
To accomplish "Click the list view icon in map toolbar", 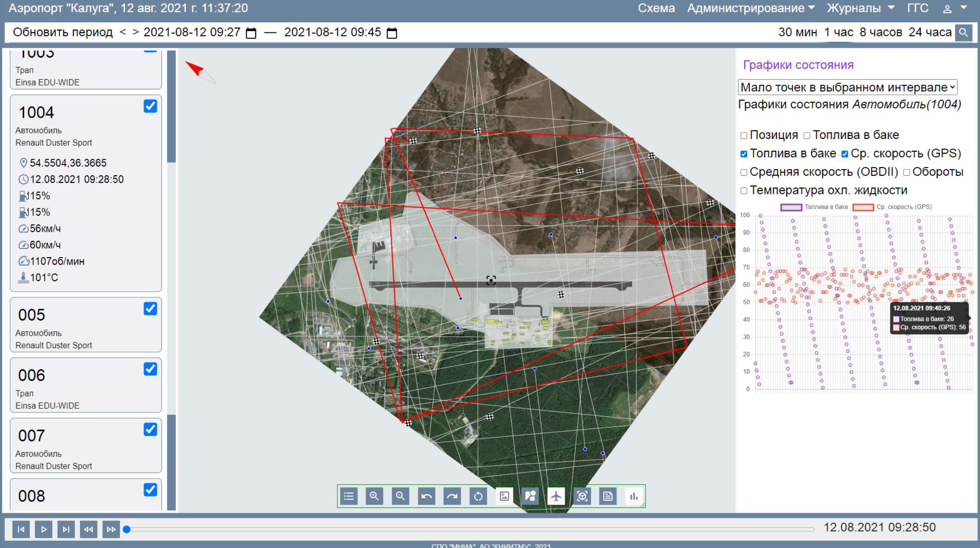I will coord(348,496).
